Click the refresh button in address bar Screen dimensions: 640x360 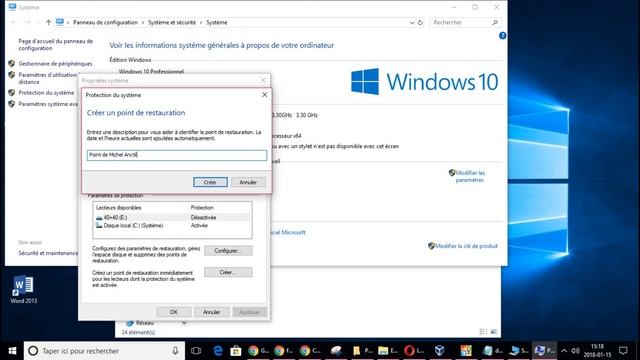(420, 22)
